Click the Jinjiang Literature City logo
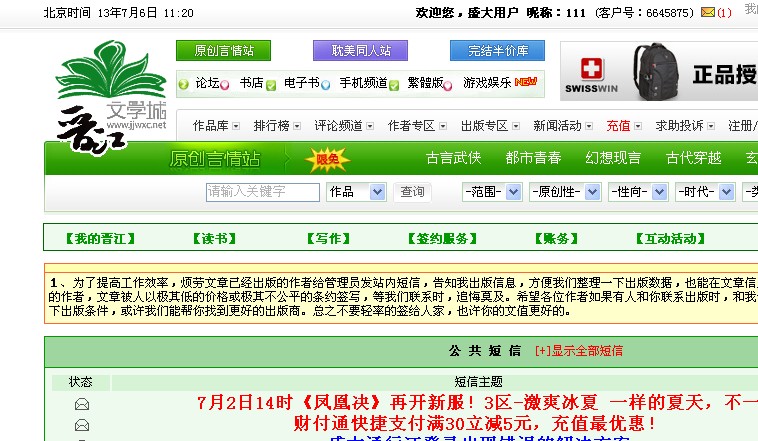Screen dimensions: 758x441 pos(112,97)
